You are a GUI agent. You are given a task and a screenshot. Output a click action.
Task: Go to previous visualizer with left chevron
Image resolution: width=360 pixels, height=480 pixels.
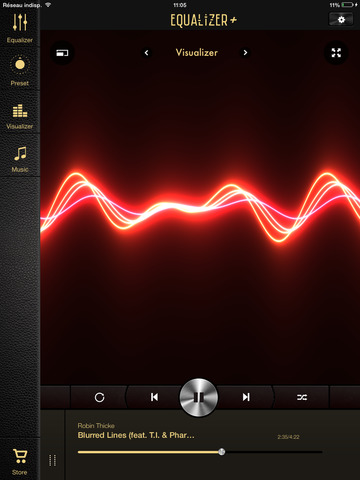click(x=146, y=53)
